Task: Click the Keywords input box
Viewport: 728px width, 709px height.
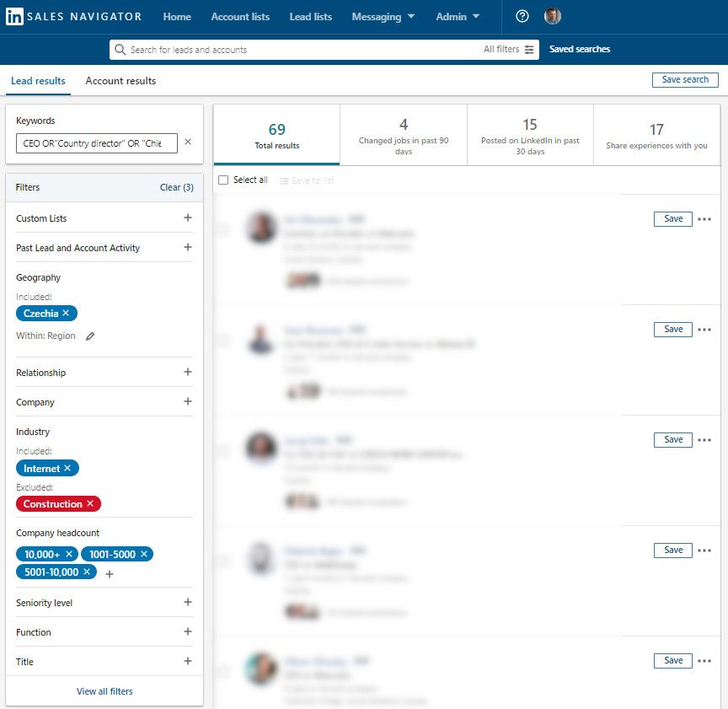Action: coord(97,143)
